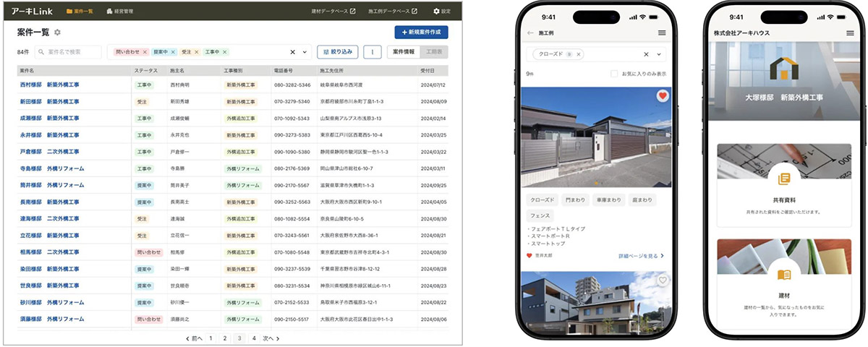Toggle the empty heart on second house photo
Screen dimensions: 868x347
661,280
